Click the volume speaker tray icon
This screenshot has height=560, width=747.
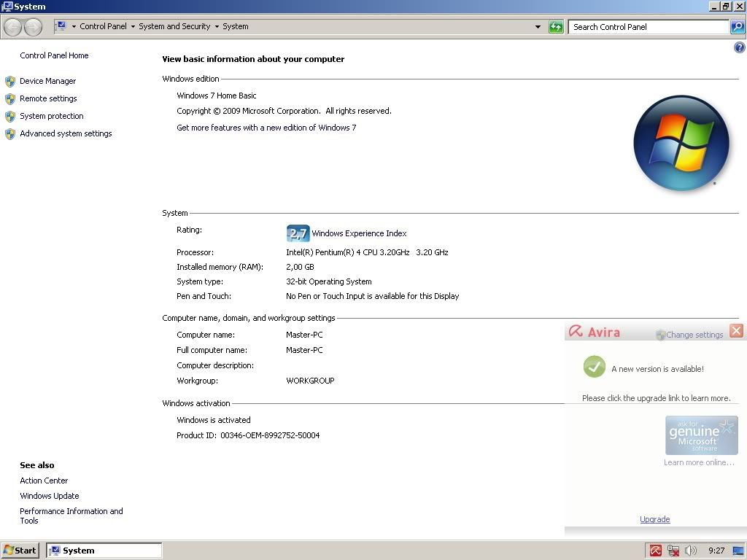(690, 551)
